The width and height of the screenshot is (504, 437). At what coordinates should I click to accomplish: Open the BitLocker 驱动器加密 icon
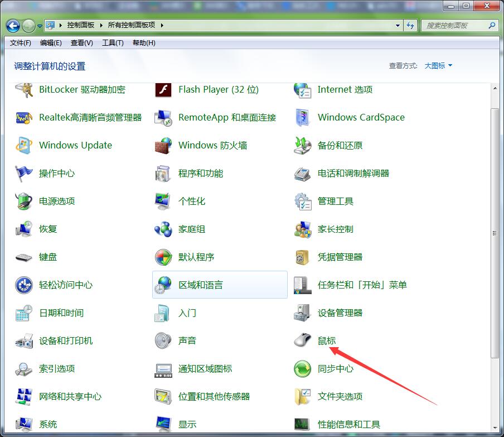(x=24, y=90)
